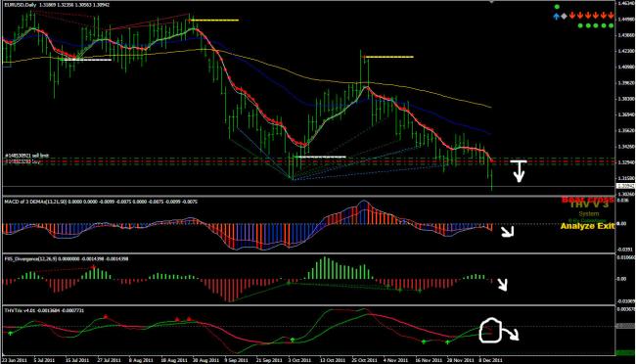Click the 27 Jul 2011 date label
636x364 pixels.
(x=110, y=360)
